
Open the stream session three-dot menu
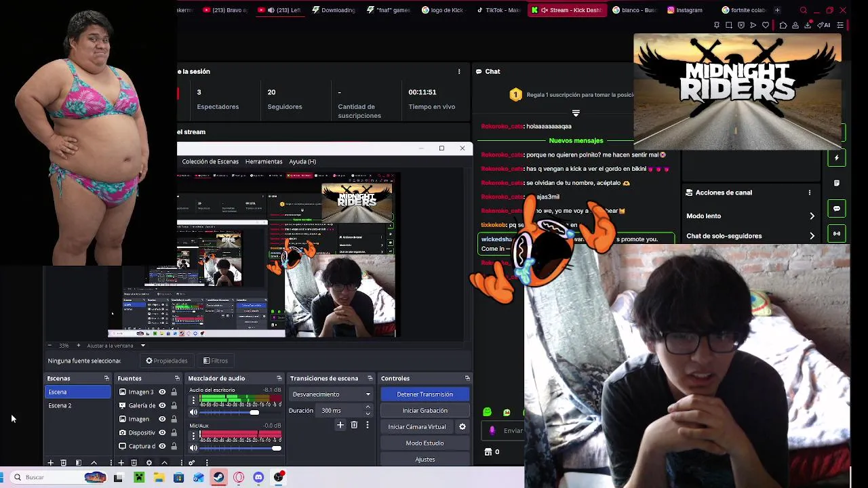459,71
